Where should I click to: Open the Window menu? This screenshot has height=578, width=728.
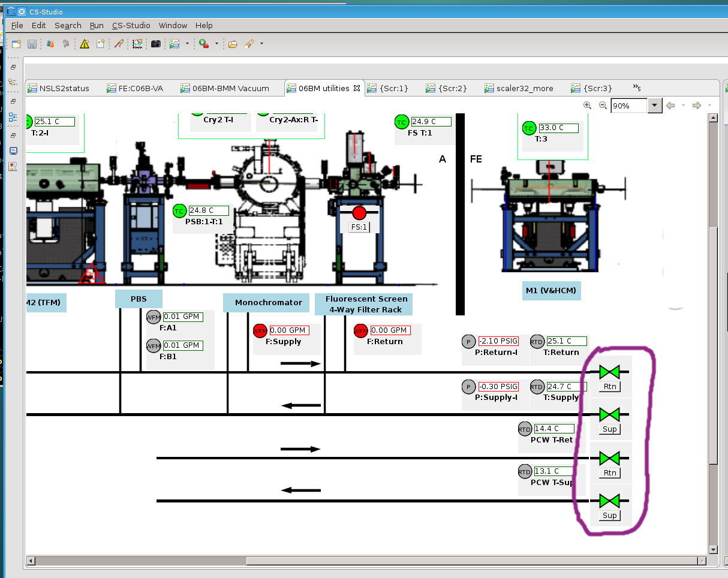click(x=173, y=25)
